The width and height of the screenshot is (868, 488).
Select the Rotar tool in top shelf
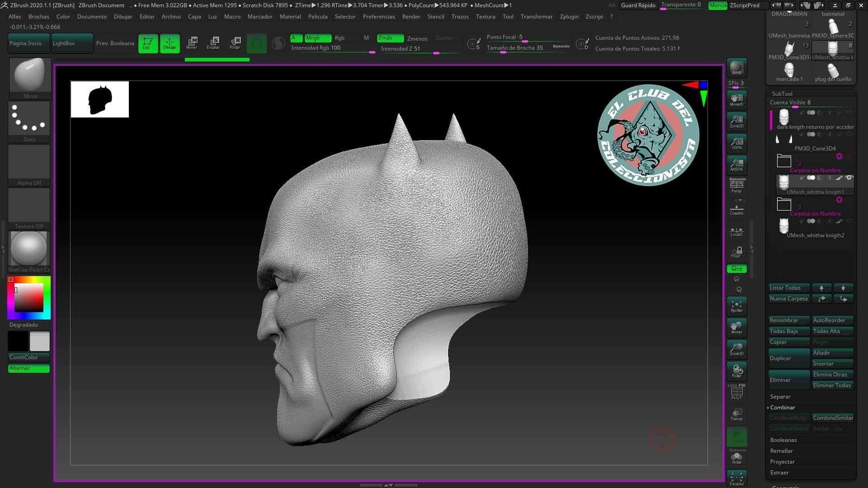pos(235,43)
